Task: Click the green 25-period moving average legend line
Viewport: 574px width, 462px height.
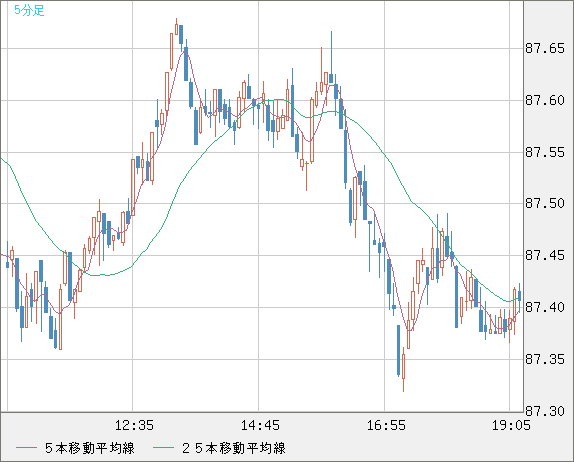Action: click(x=163, y=448)
